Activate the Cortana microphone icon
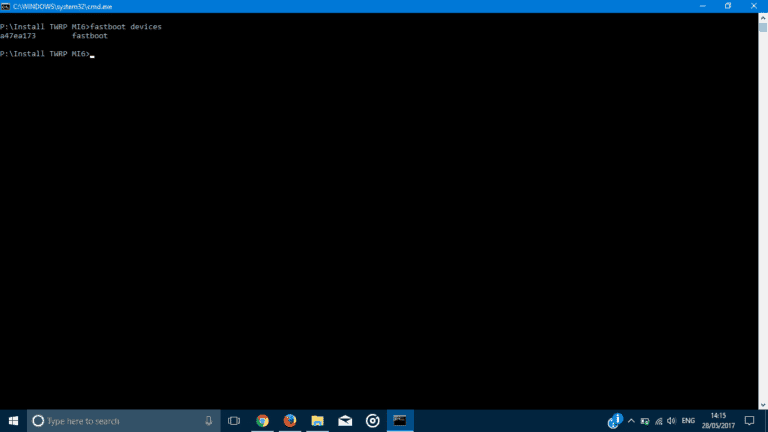Image resolution: width=768 pixels, height=432 pixels. click(209, 421)
